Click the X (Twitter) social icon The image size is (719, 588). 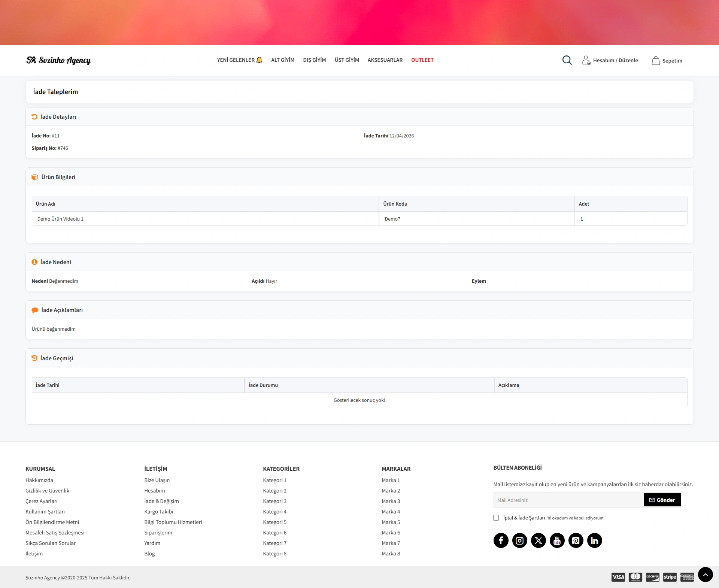click(x=538, y=540)
